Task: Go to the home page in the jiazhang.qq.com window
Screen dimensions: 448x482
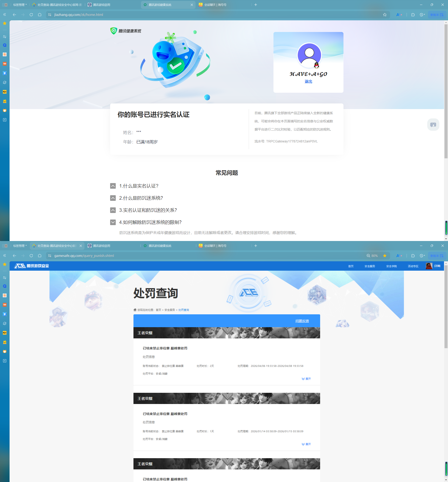Action: (40, 15)
